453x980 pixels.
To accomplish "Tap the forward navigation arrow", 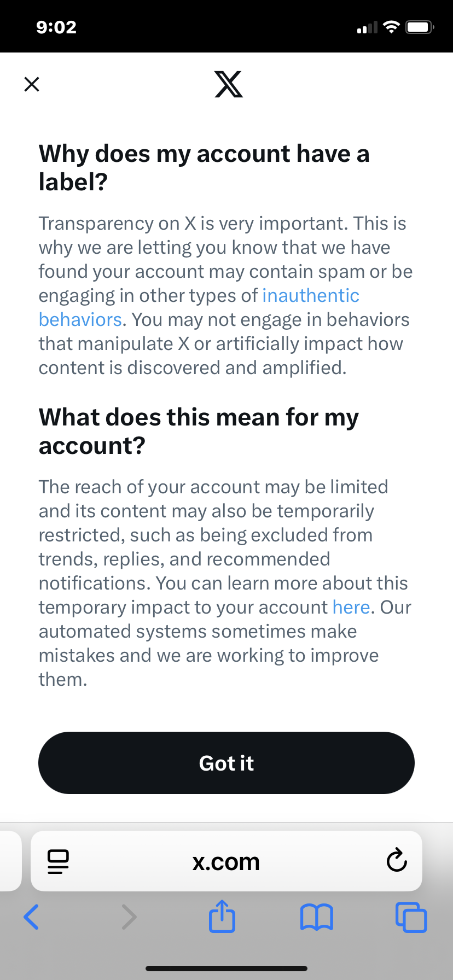I will coord(129,917).
